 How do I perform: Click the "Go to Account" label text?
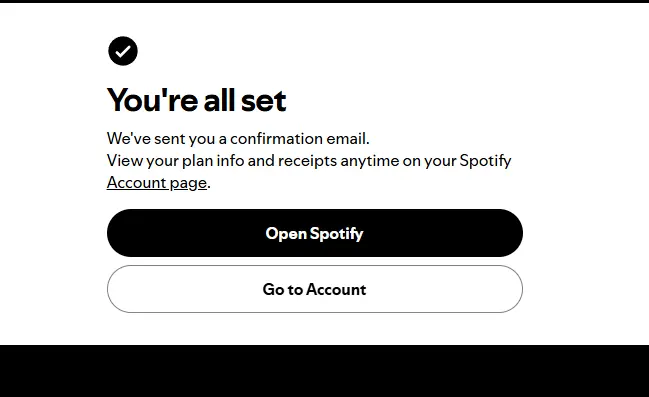click(315, 289)
